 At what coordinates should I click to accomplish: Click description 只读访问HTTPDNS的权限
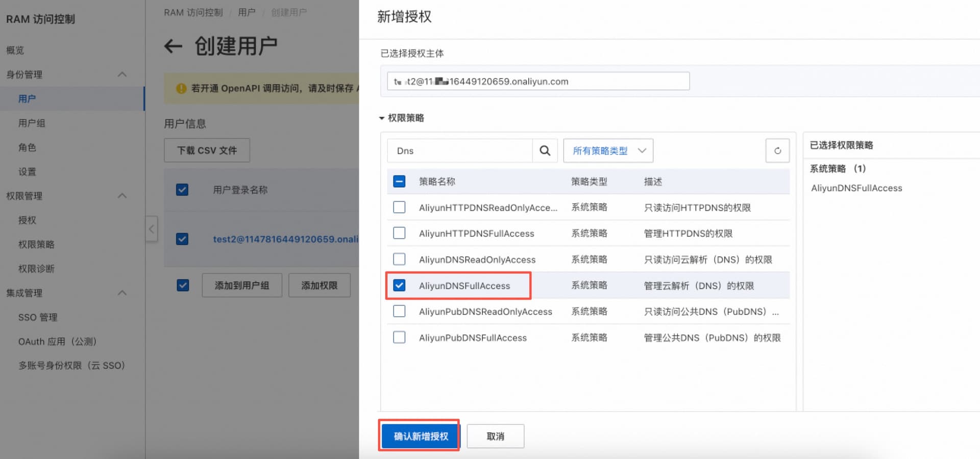[697, 208]
